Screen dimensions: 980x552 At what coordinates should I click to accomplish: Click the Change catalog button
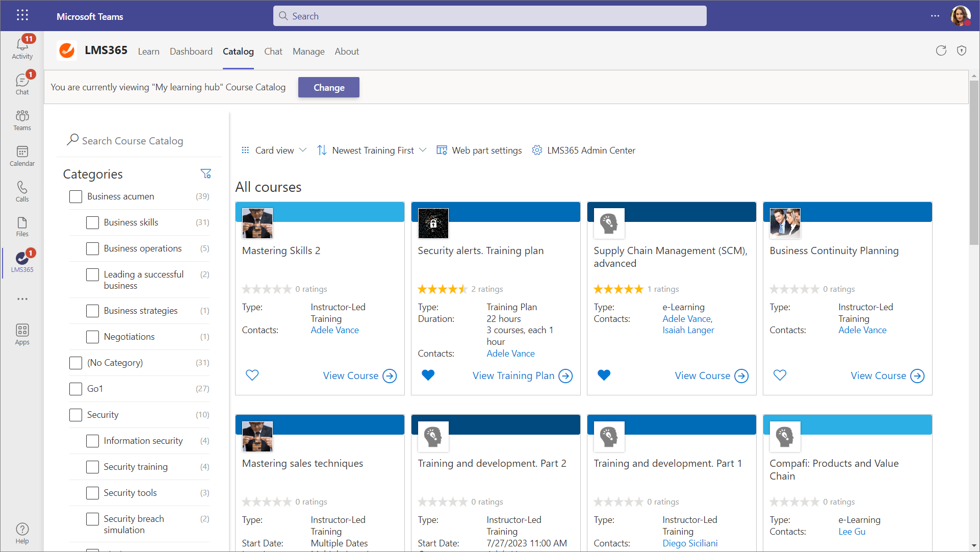(x=329, y=87)
